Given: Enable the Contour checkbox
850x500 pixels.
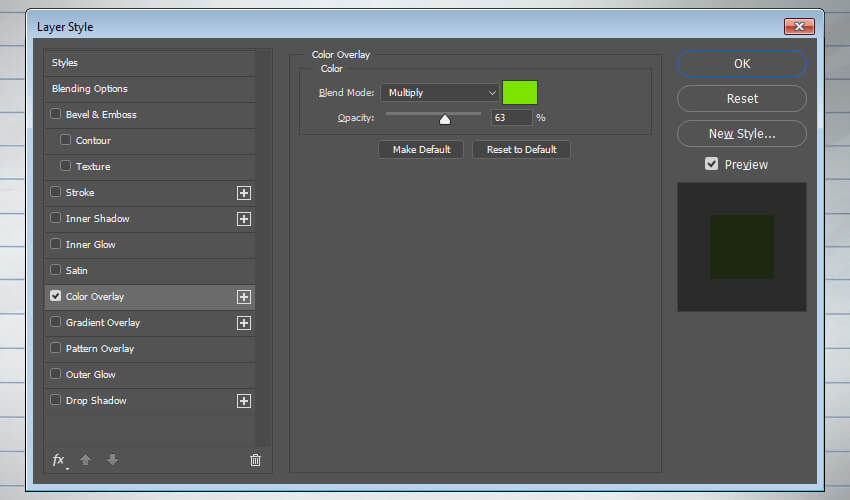Looking at the screenshot, I should coord(66,140).
